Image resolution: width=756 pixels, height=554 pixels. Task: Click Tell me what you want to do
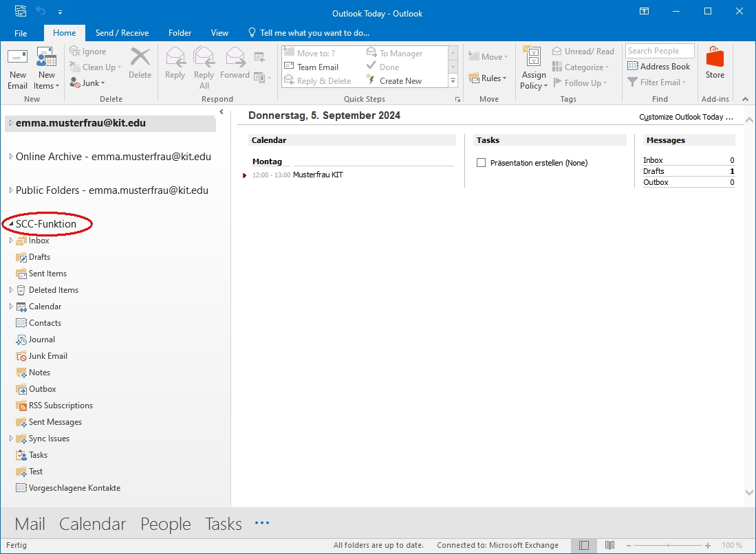tap(309, 33)
